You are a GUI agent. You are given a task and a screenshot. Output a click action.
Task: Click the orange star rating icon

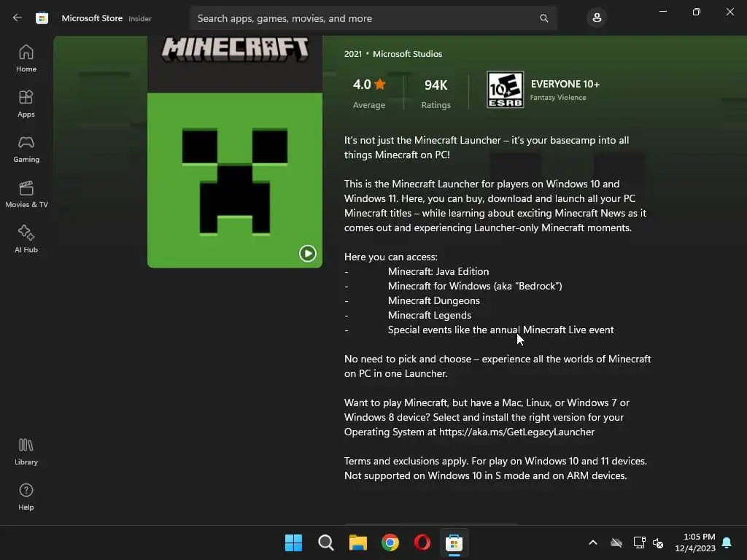pos(380,85)
